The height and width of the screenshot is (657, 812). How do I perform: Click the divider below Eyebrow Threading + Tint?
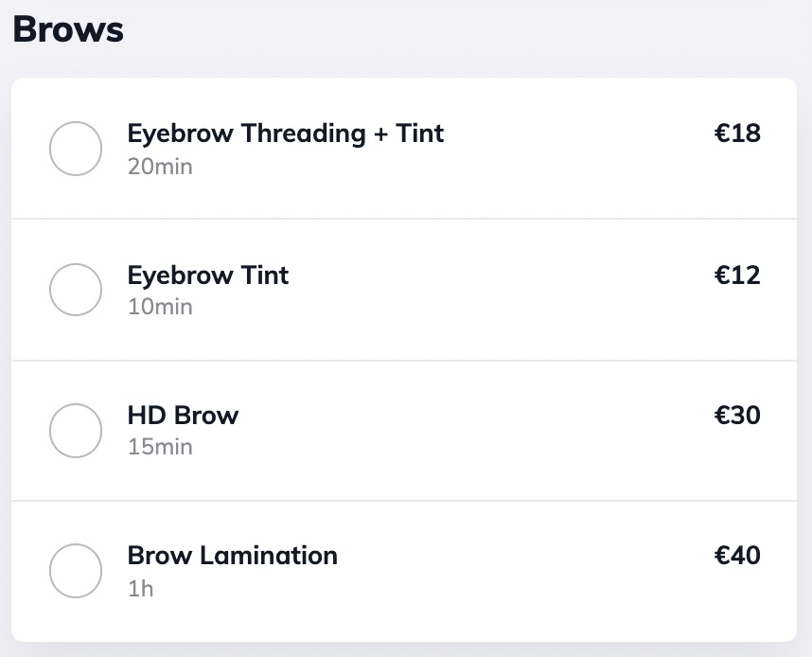pyautogui.click(x=404, y=219)
